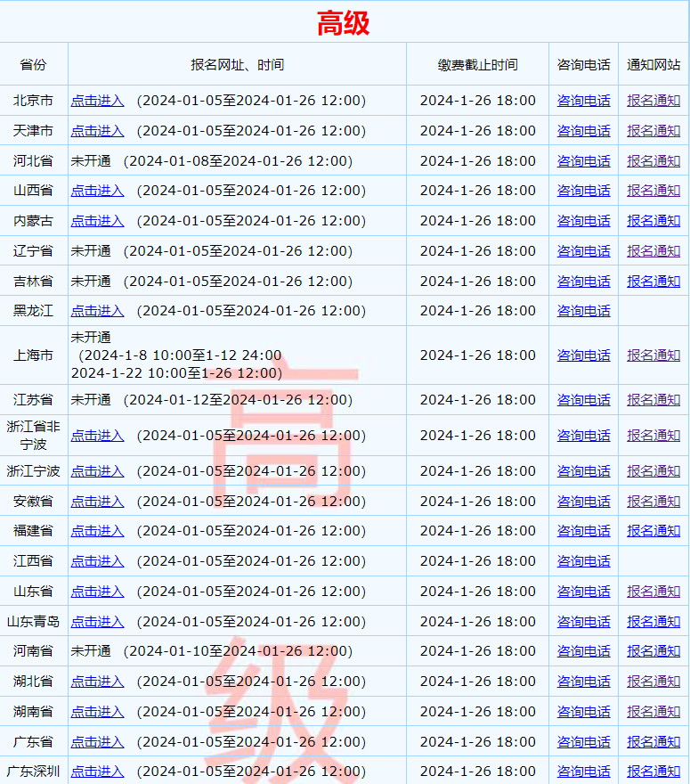Enter registration for 浙江省非宁波
The width and height of the screenshot is (690, 784).
pyautogui.click(x=98, y=436)
